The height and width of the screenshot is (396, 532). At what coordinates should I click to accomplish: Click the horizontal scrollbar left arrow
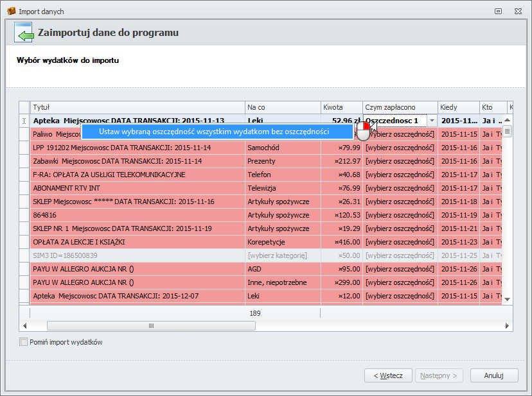click(x=24, y=325)
